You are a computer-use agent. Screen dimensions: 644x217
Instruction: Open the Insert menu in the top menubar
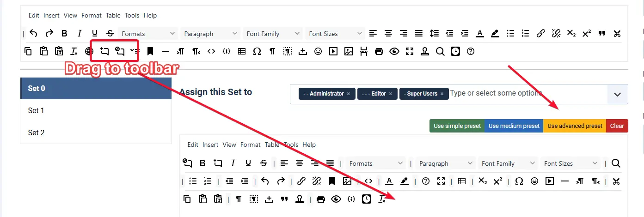pyautogui.click(x=51, y=15)
